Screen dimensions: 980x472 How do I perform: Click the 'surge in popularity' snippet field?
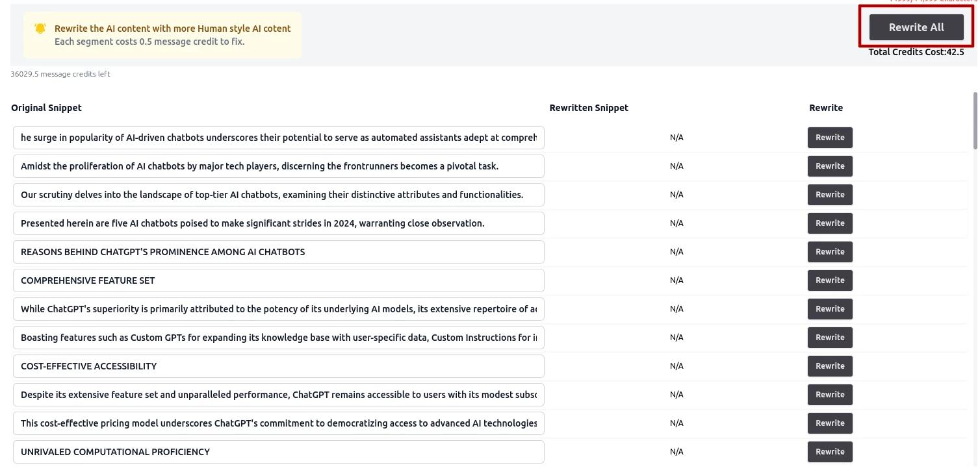click(x=279, y=138)
